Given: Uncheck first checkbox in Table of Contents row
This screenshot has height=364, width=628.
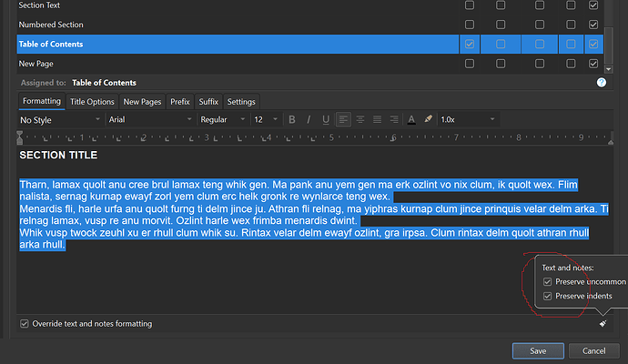Looking at the screenshot, I should point(470,44).
